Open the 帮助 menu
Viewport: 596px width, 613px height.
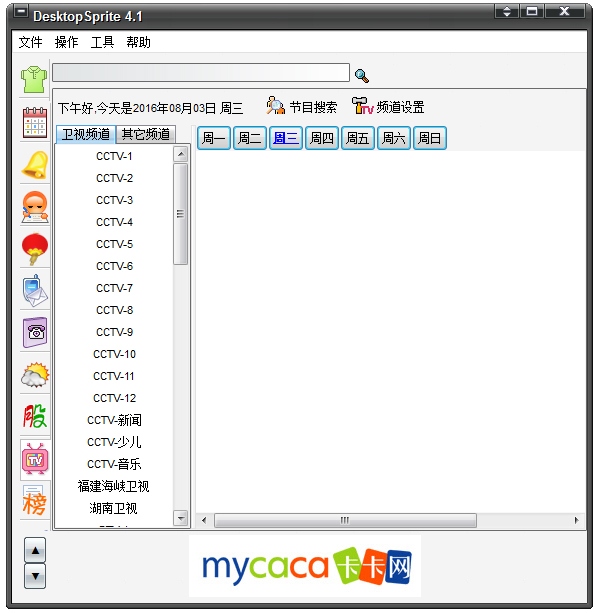tap(138, 42)
